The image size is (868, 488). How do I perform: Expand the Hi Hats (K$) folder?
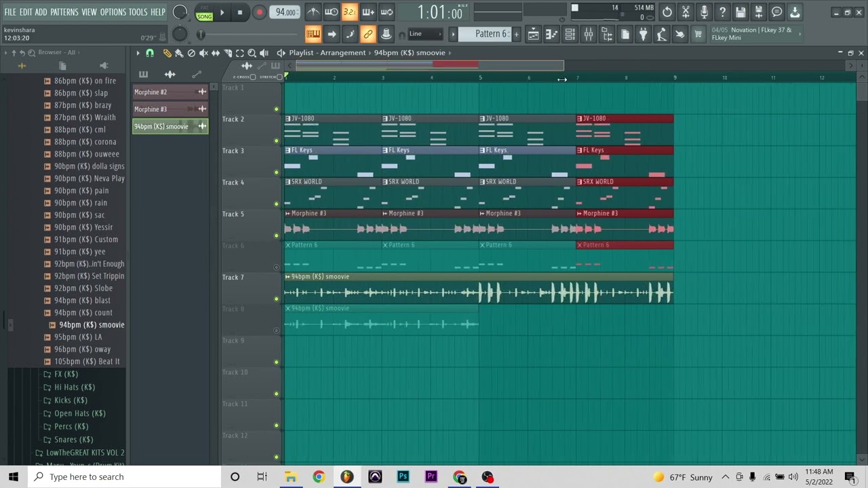coord(75,387)
